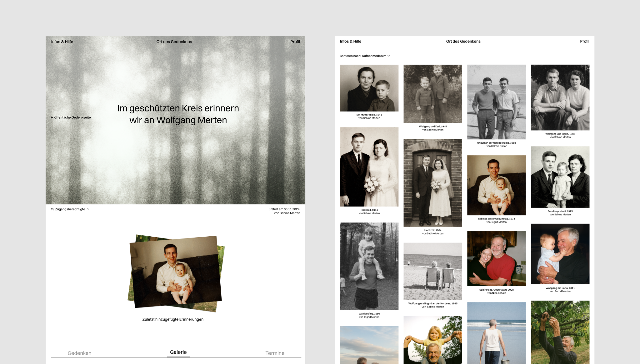View Sabines erster Geburtstag, 1974 photo

point(496,185)
